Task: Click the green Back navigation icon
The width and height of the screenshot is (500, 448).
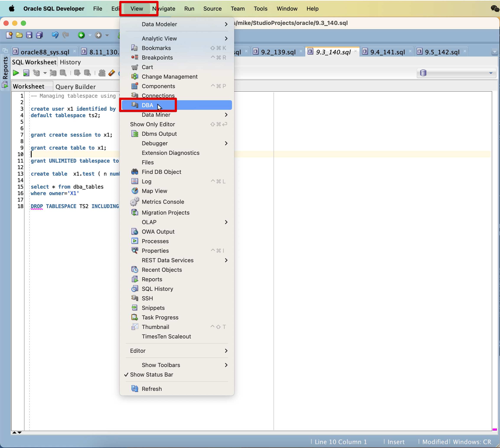Action: coord(81,35)
